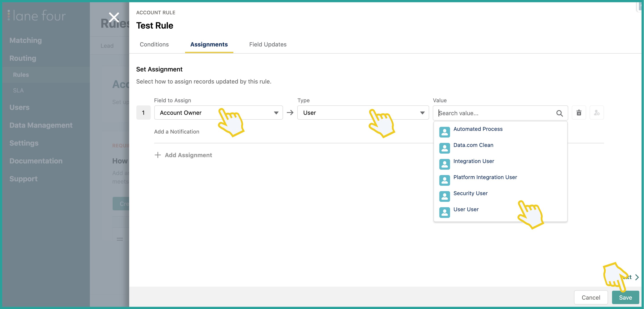Click the Data.com Clean avatar icon
This screenshot has height=309, width=644.
coord(444,148)
